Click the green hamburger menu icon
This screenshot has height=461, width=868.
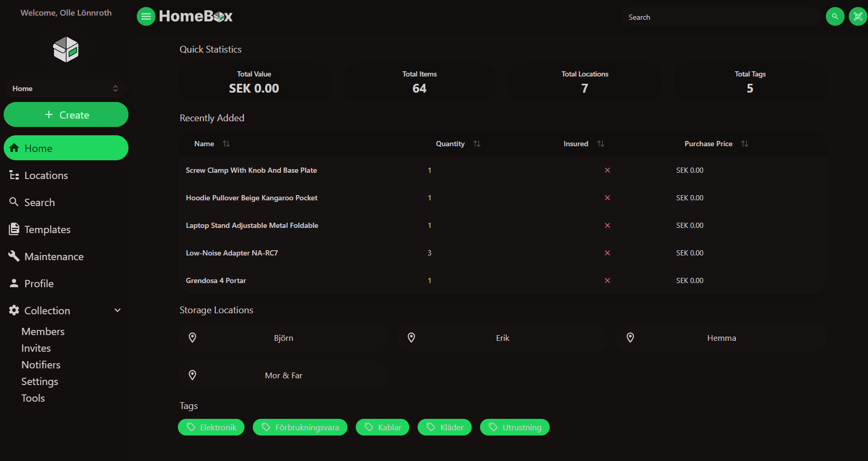(146, 17)
